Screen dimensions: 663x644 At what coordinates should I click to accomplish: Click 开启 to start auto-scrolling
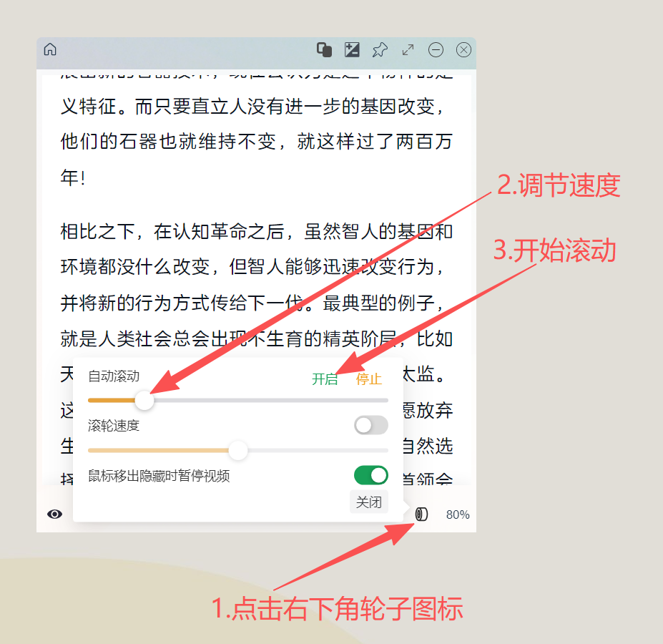point(325,379)
